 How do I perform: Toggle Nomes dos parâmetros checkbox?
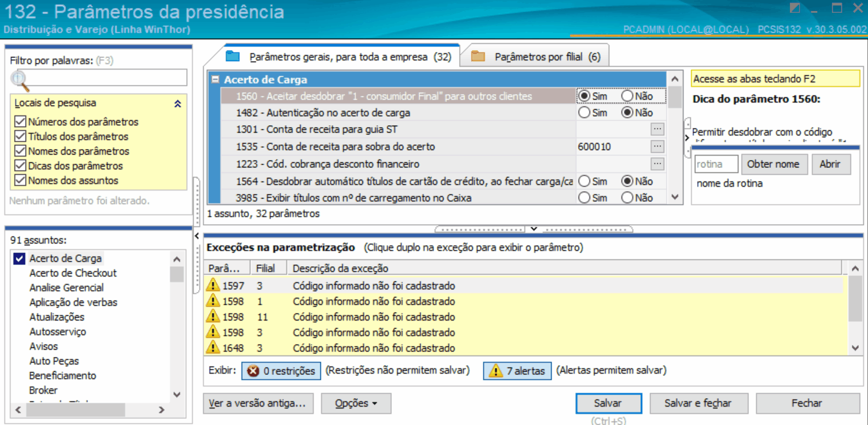[x=20, y=151]
